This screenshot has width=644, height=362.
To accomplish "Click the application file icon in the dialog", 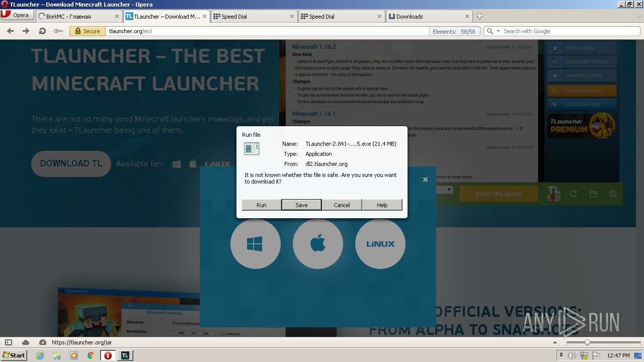I will click(x=252, y=148).
